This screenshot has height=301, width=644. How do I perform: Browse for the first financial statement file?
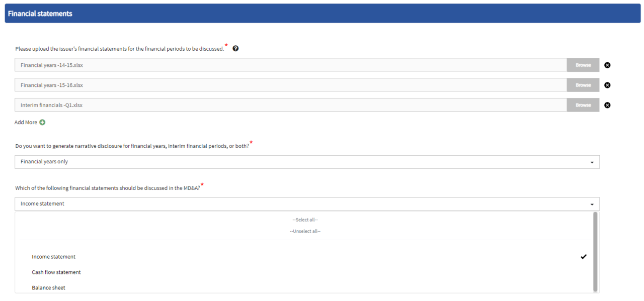click(583, 65)
